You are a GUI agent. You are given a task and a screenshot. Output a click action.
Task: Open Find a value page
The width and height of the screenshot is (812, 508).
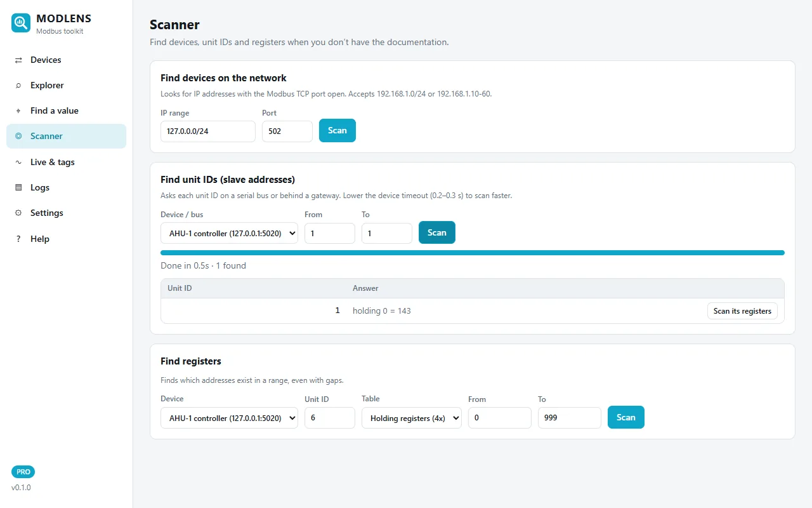pos(66,110)
